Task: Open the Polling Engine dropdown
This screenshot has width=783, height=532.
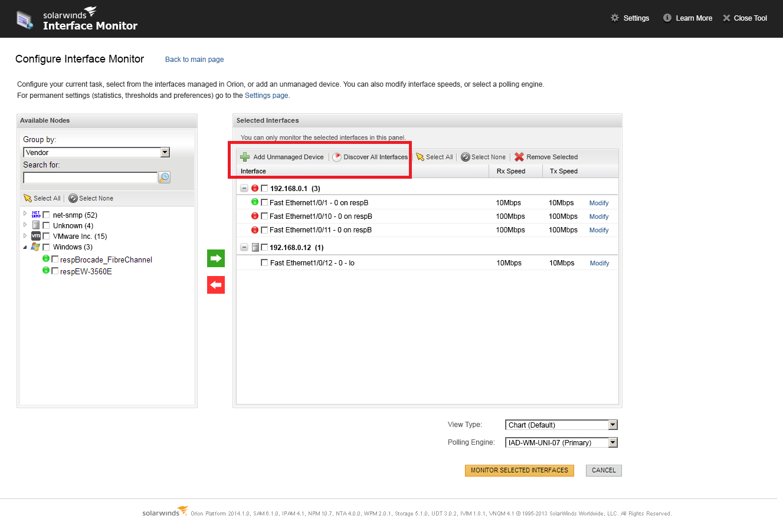Action: tap(612, 442)
